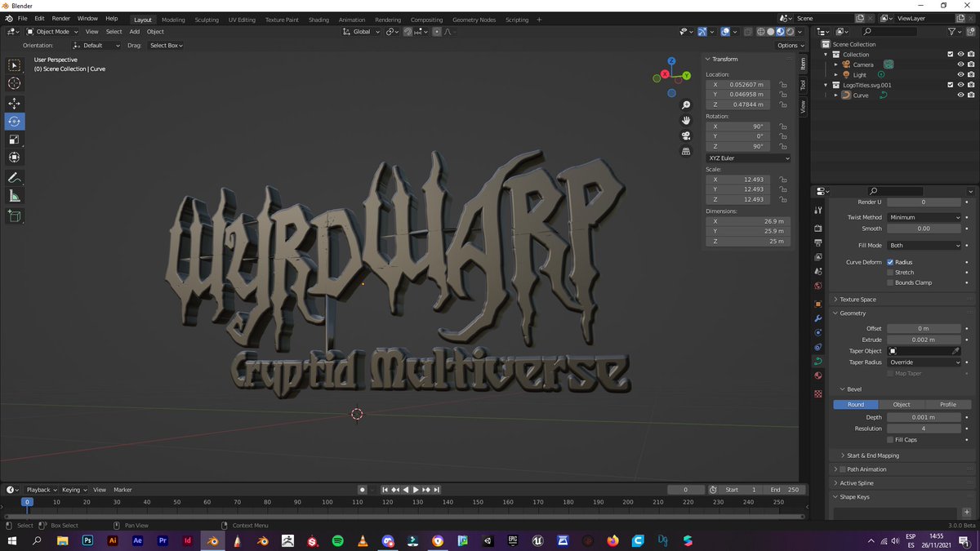Select the Object bevel mode button
This screenshot has height=551, width=980.
click(x=902, y=404)
